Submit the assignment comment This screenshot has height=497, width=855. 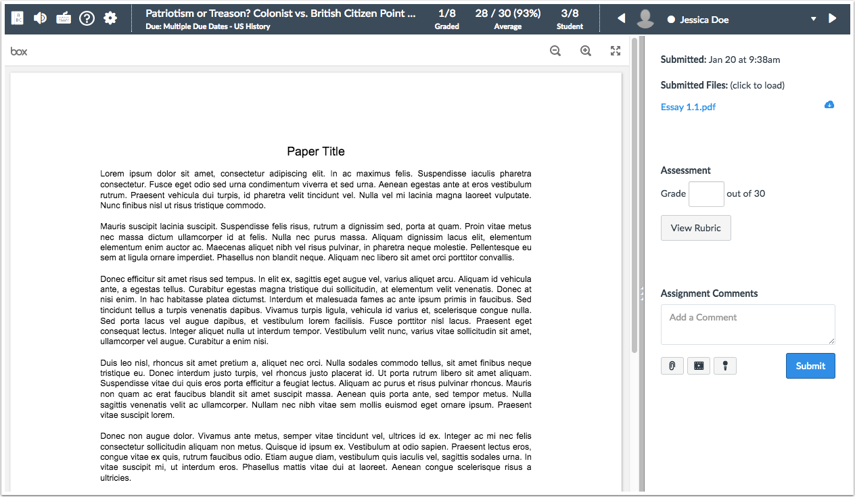click(810, 366)
